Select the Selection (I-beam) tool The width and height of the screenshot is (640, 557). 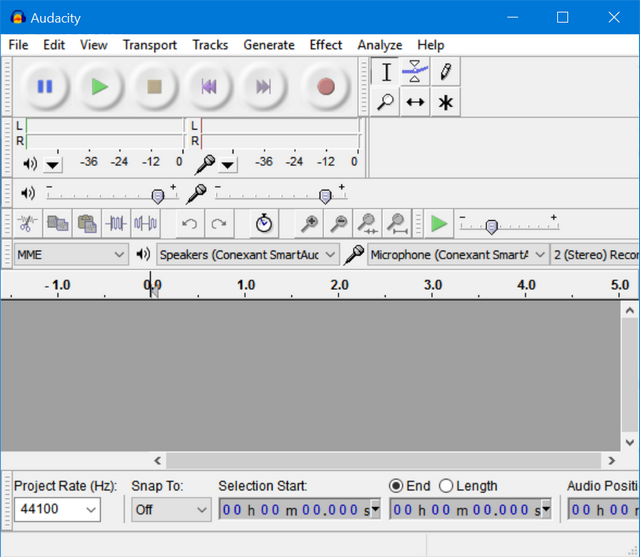pyautogui.click(x=386, y=72)
